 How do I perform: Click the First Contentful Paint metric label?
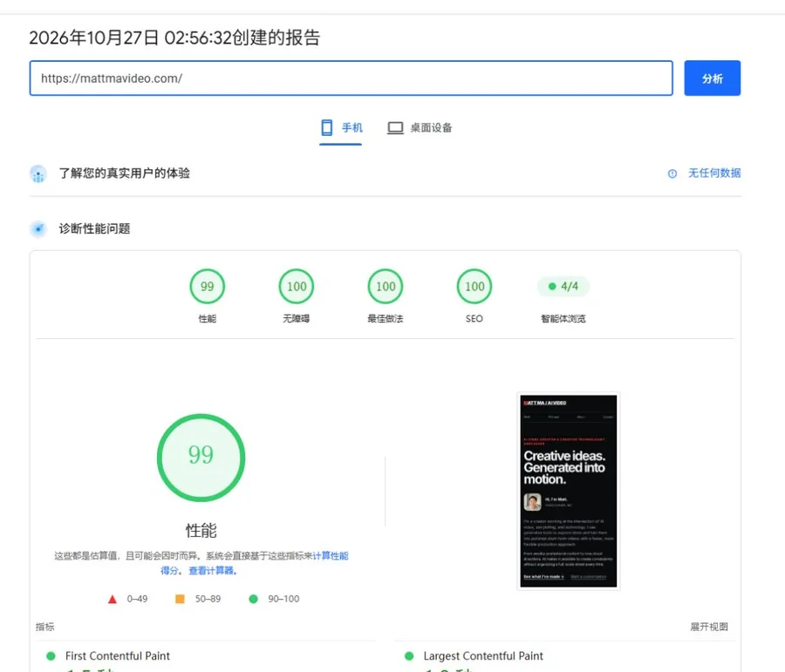pyautogui.click(x=118, y=656)
